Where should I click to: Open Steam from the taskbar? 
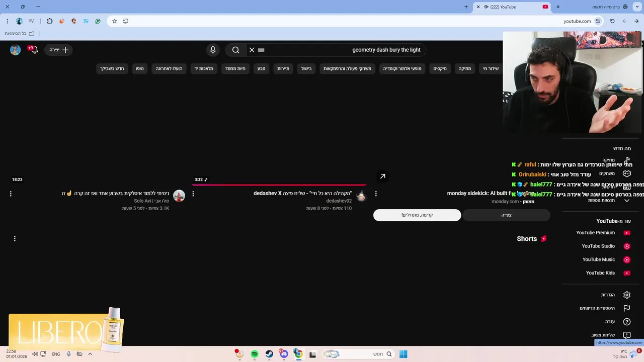(x=269, y=354)
